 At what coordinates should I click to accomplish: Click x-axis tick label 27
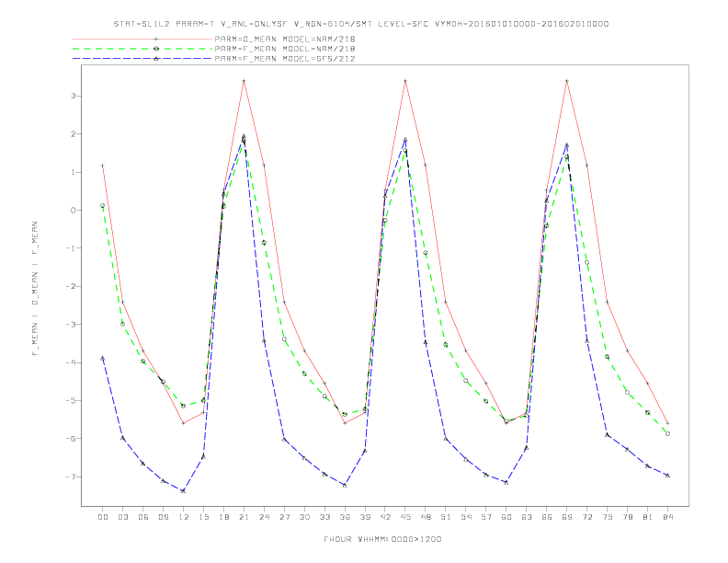[x=284, y=517]
